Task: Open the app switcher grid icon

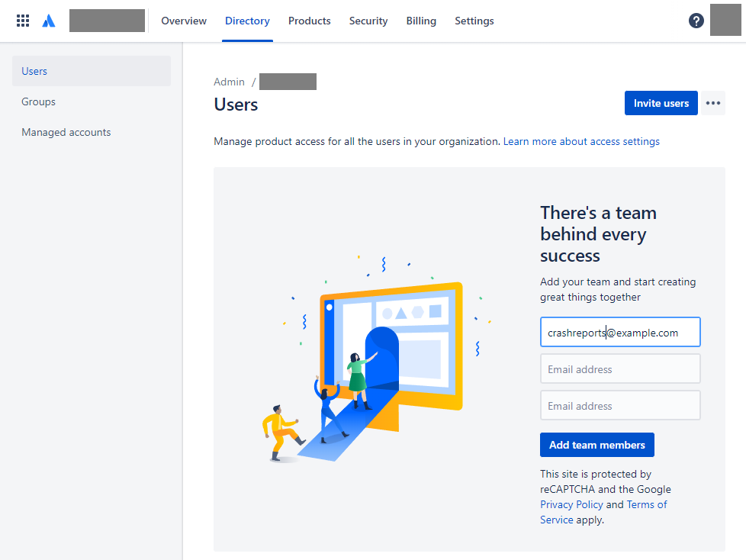Action: point(23,21)
